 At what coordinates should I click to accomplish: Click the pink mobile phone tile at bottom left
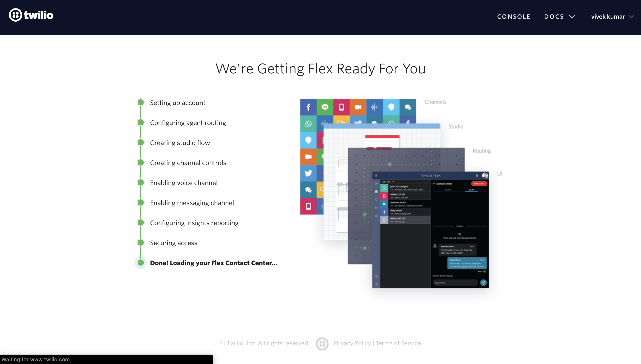(308, 206)
